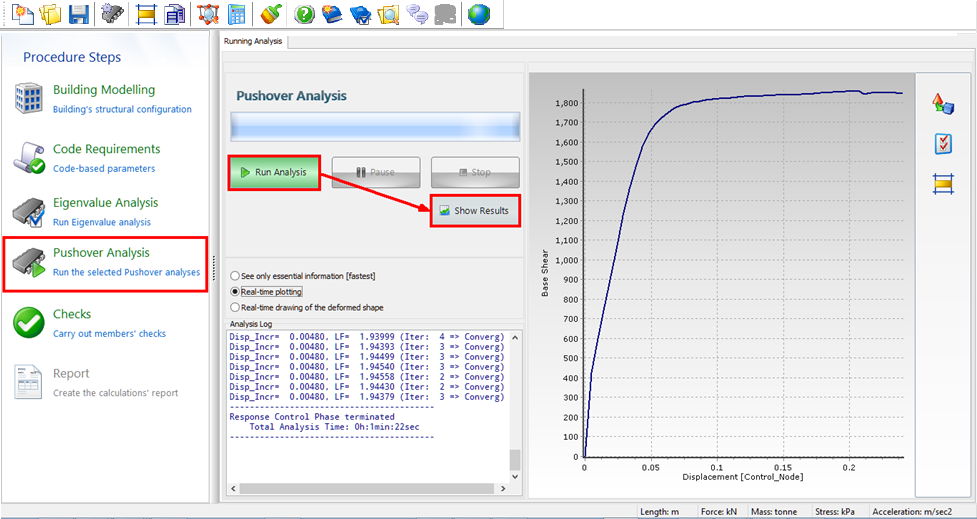Go to the Code Requirements step
The height and width of the screenshot is (519, 977).
(x=106, y=149)
